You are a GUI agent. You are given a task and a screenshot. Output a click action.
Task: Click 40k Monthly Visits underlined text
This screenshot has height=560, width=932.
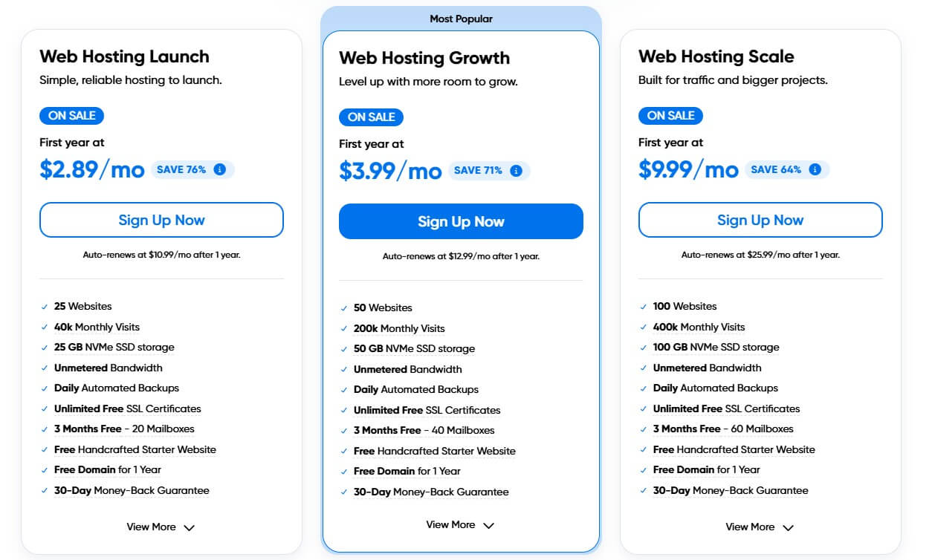(x=97, y=326)
